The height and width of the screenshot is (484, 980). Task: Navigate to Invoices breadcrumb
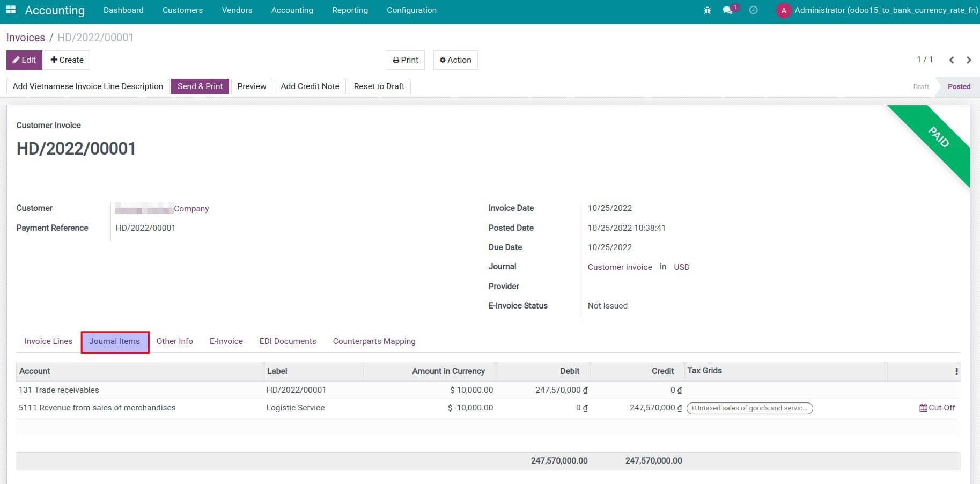[x=25, y=38]
